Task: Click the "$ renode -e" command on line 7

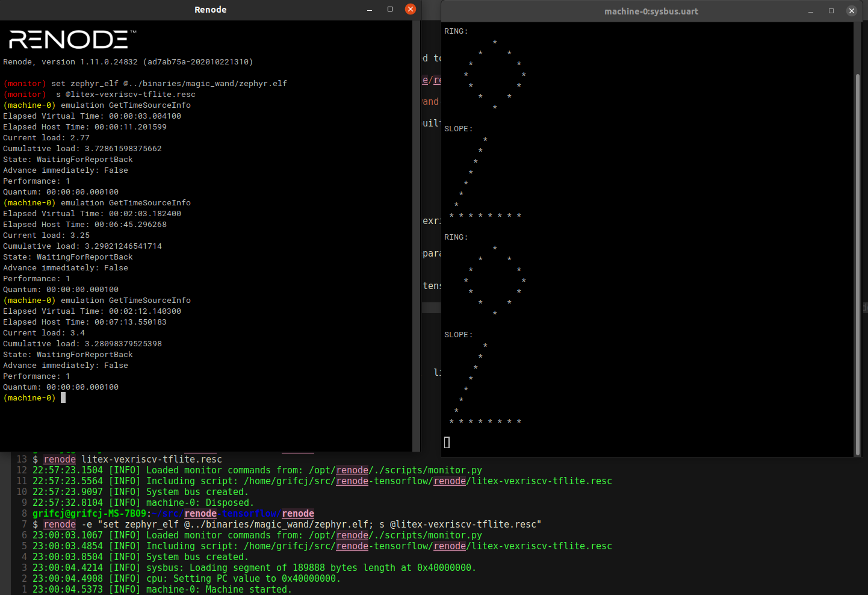Action: click(287, 525)
